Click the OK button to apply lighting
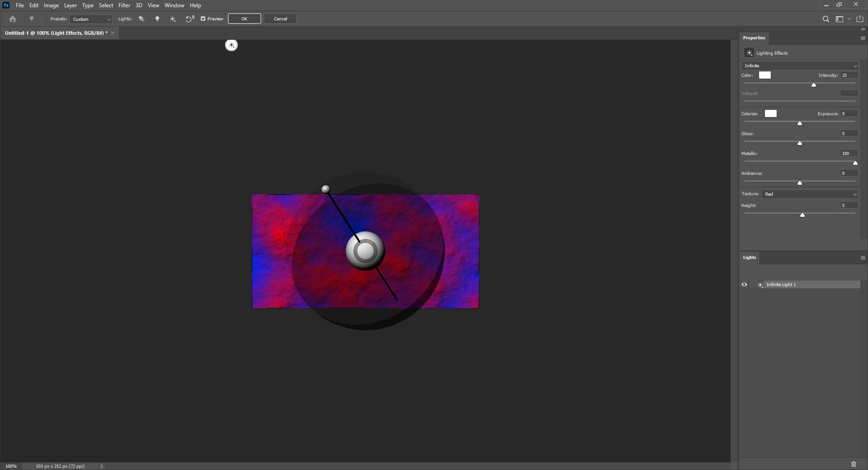 point(244,19)
